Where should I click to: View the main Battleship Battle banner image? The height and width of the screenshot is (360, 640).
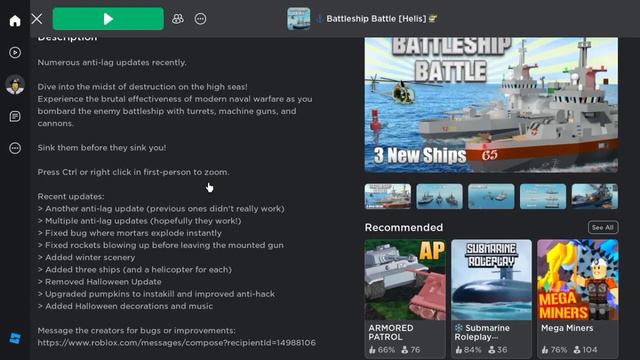tap(491, 105)
